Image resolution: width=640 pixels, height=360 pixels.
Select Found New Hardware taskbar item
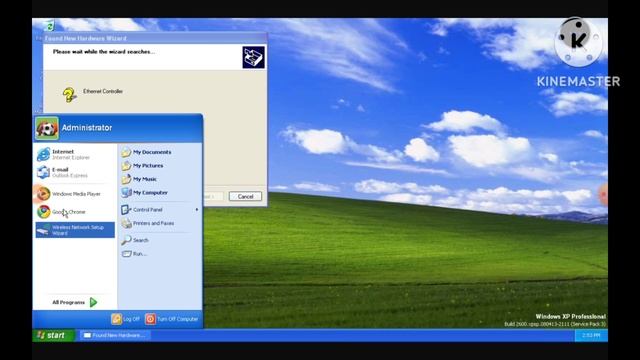(x=115, y=336)
